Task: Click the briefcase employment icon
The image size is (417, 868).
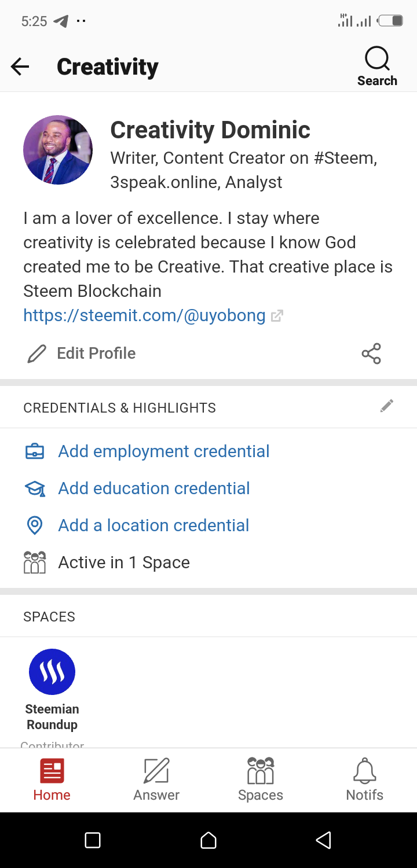Action: pos(35,451)
